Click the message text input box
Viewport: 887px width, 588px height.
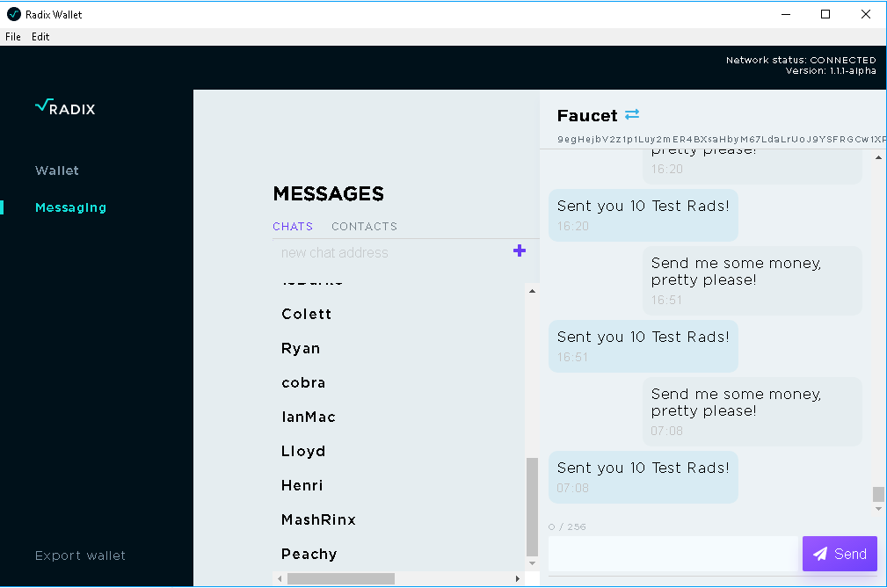coord(673,554)
